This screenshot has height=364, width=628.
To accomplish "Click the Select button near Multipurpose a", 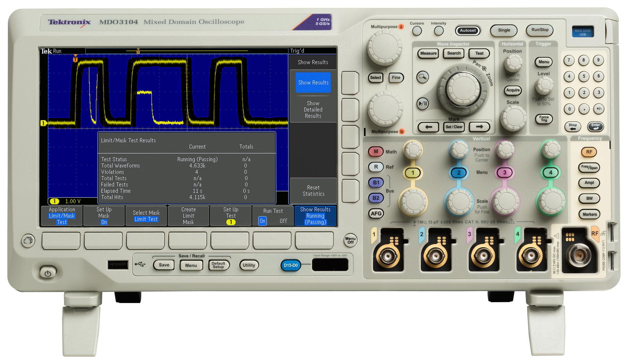I will [375, 78].
